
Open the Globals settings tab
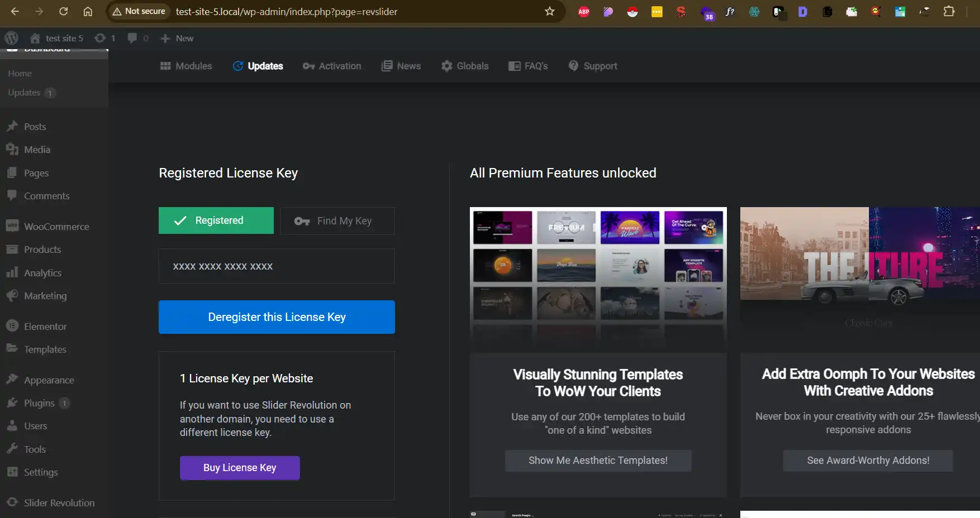465,66
